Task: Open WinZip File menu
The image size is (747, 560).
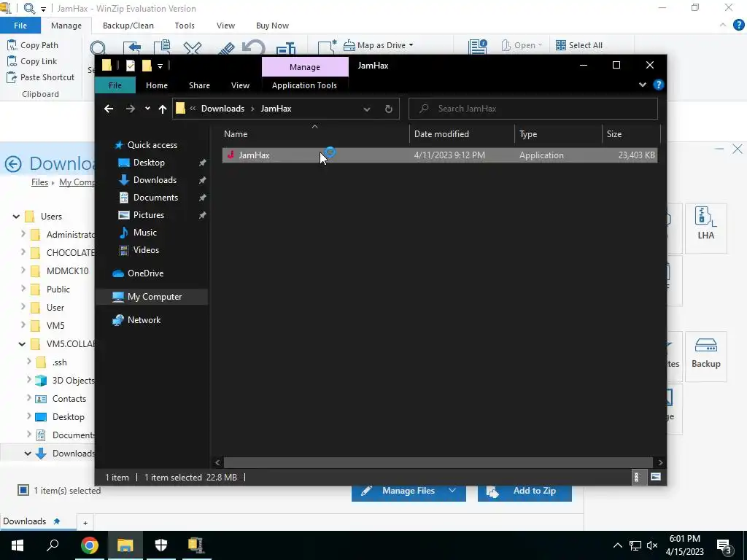Action: point(20,26)
